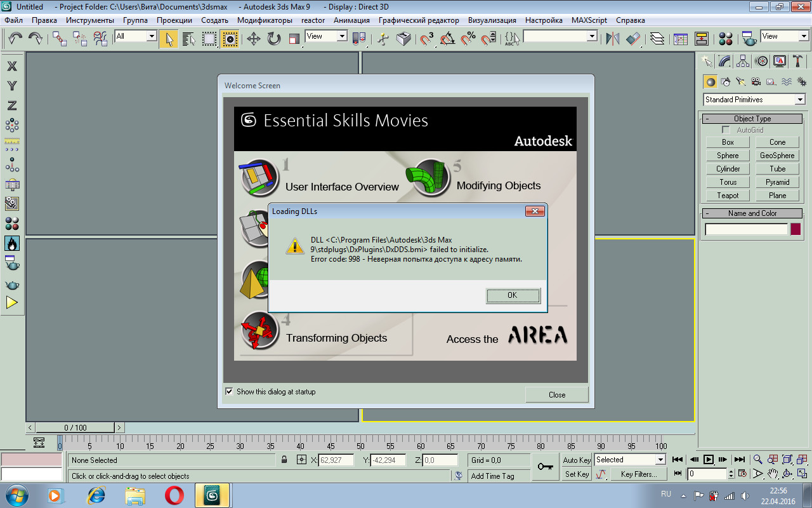Click Close on the Welcome Screen
812x508 pixels.
pyautogui.click(x=557, y=394)
